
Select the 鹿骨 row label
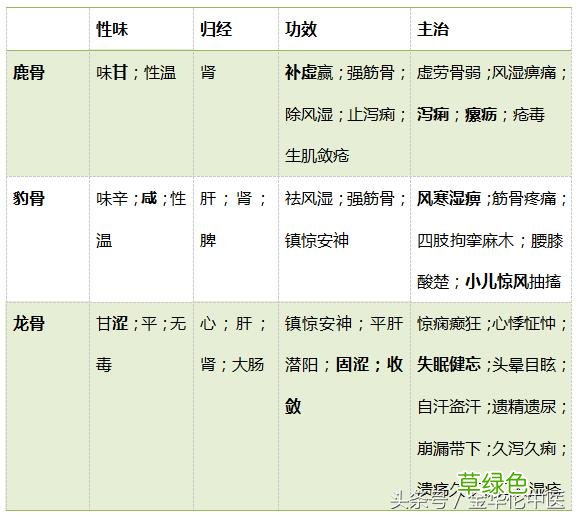[29, 72]
